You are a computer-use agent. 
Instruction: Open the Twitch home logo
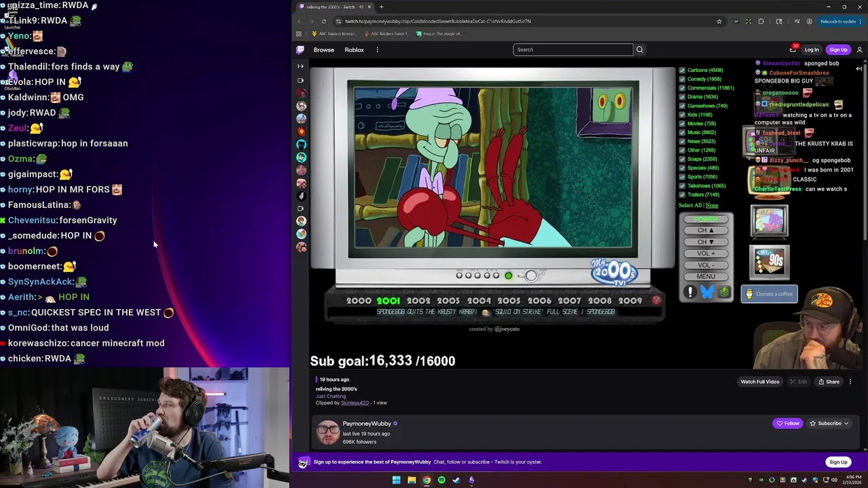pos(300,49)
